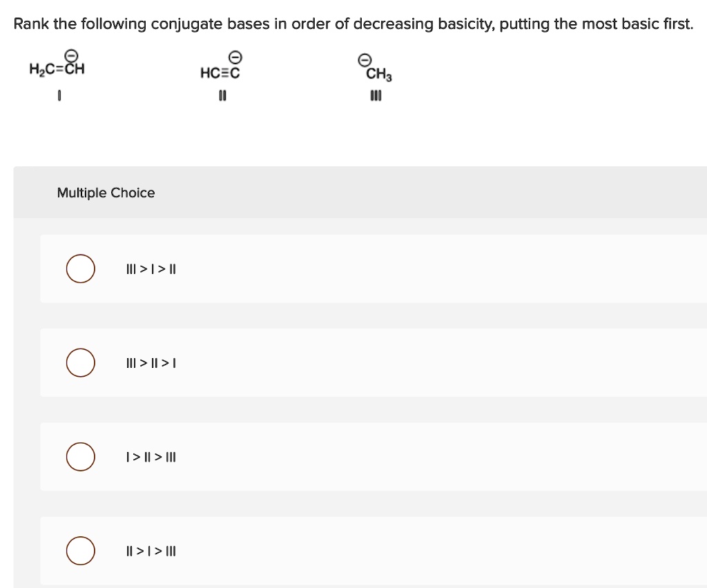Click the Multiple Choice section header
Image resolution: width=707 pixels, height=588 pixels.
[106, 193]
